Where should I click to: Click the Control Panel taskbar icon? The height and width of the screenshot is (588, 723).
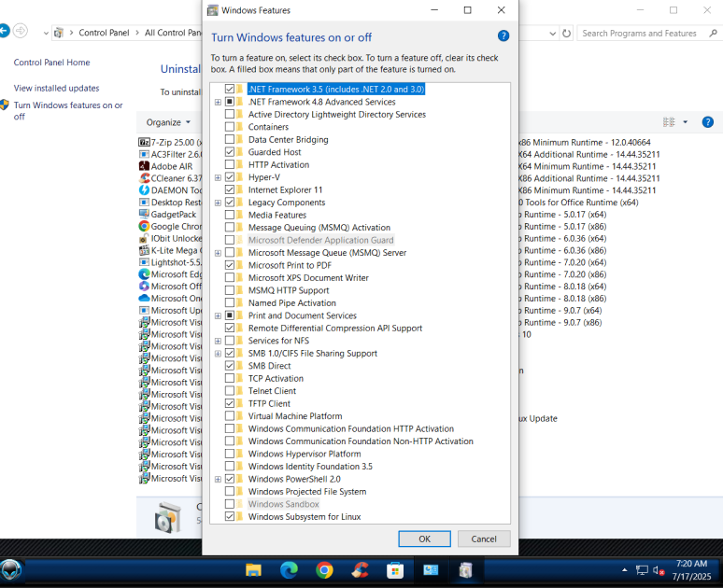[x=431, y=570]
